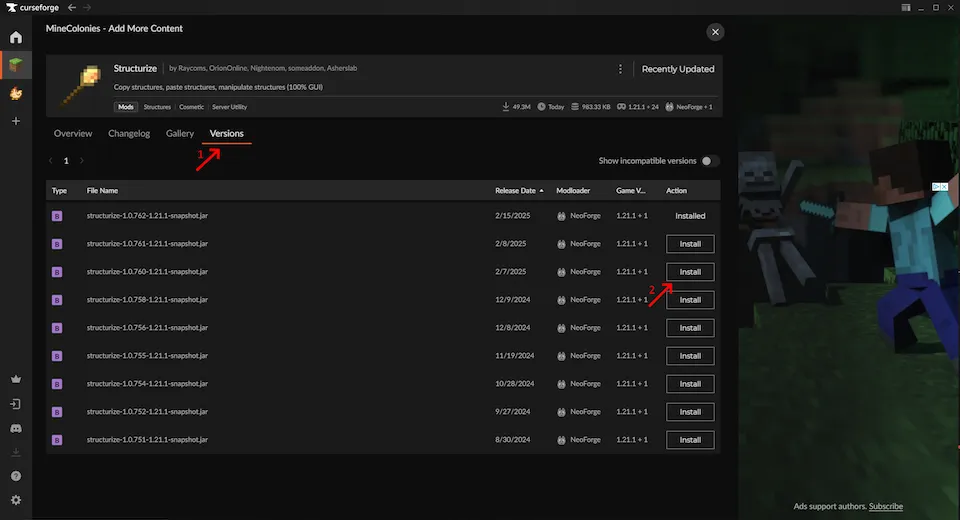
Task: Click the Cosmetic category tag
Action: 192,107
